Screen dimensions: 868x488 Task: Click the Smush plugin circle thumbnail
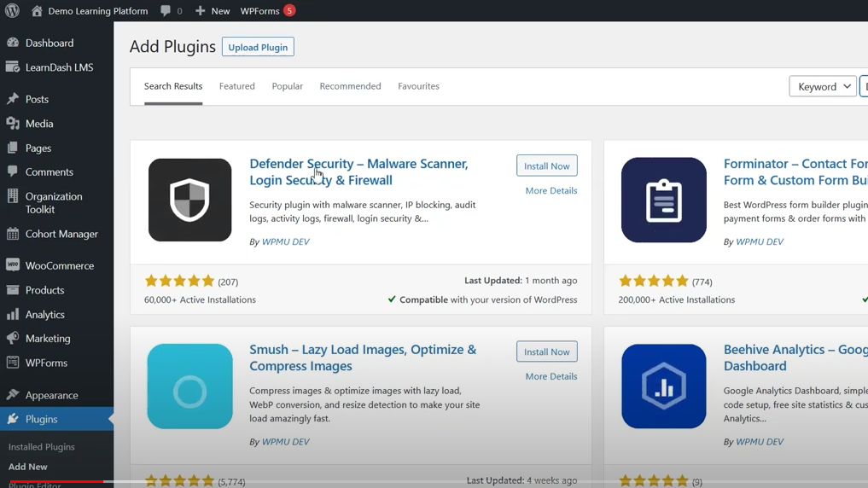189,386
